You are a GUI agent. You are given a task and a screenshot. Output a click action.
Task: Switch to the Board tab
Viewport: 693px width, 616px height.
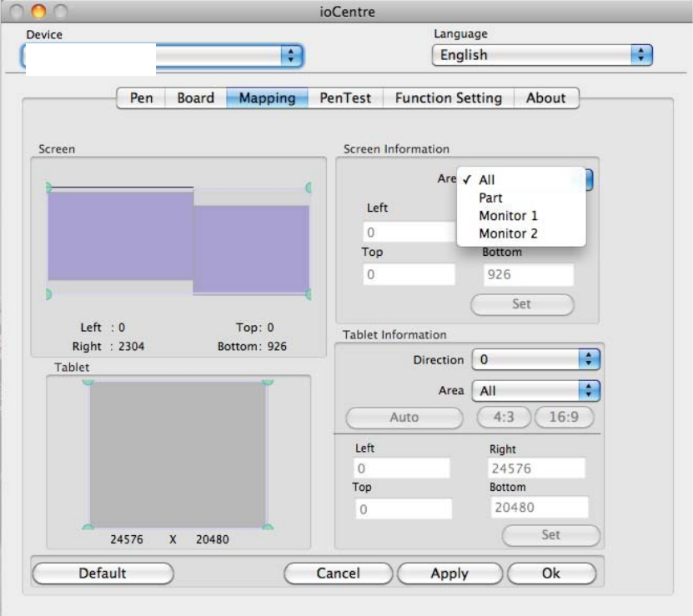tap(196, 98)
